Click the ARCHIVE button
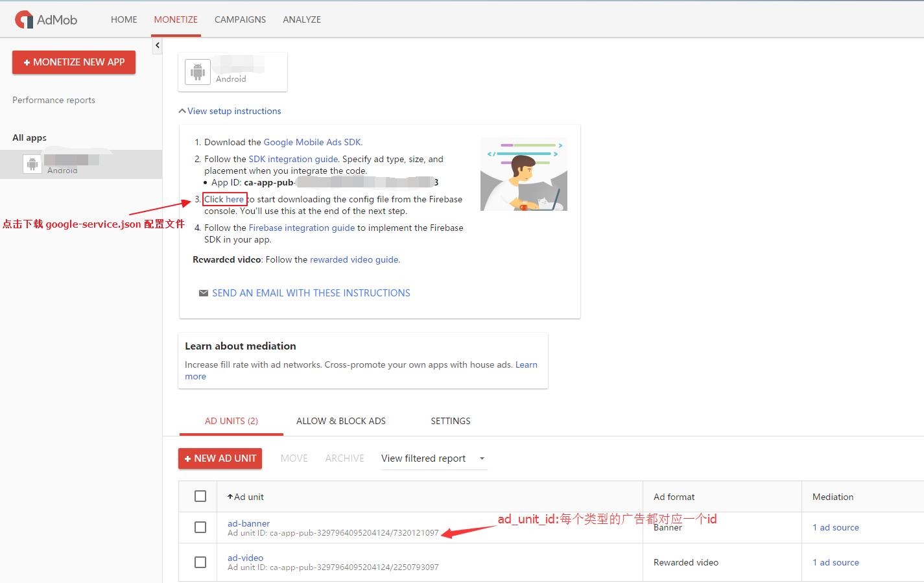Screen dimensions: 924x583 (345, 458)
